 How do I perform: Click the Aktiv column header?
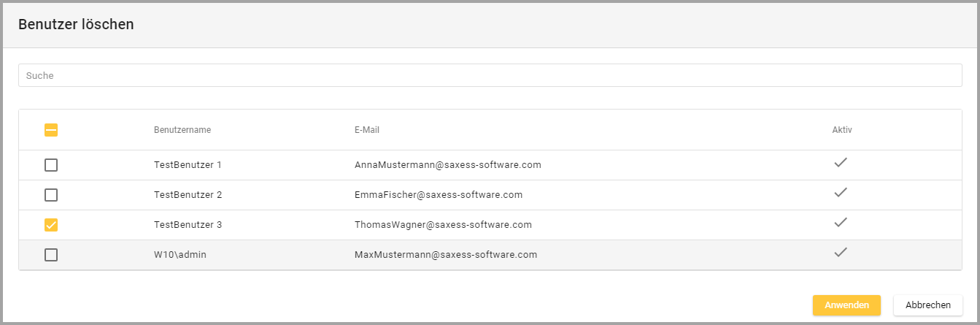[842, 130]
